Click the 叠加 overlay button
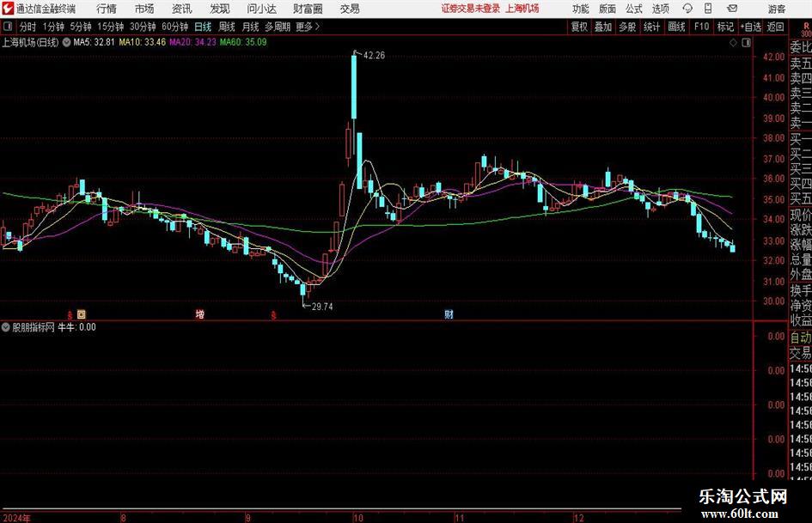This screenshot has height=523, width=812. [603, 27]
